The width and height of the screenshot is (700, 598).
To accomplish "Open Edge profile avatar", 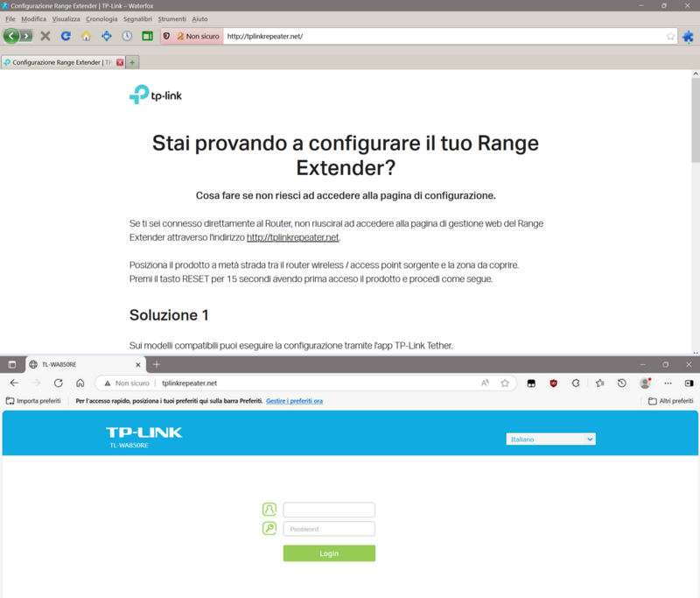I will [645, 383].
